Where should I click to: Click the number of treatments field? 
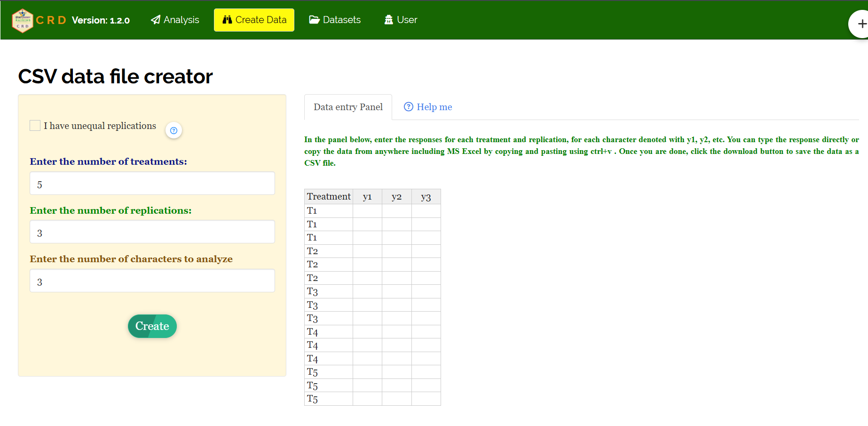pyautogui.click(x=152, y=184)
